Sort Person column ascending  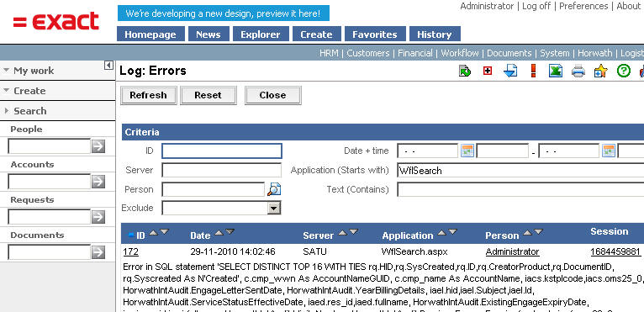point(527,232)
